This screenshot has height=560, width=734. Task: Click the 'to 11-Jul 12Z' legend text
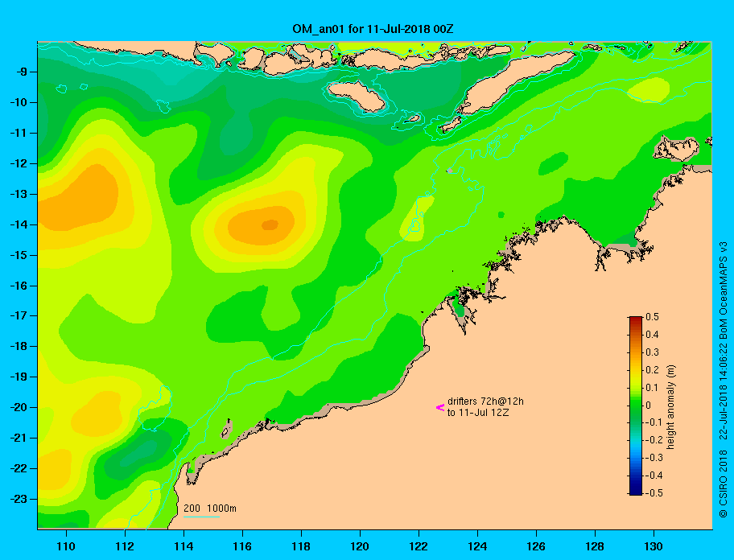[x=478, y=413]
